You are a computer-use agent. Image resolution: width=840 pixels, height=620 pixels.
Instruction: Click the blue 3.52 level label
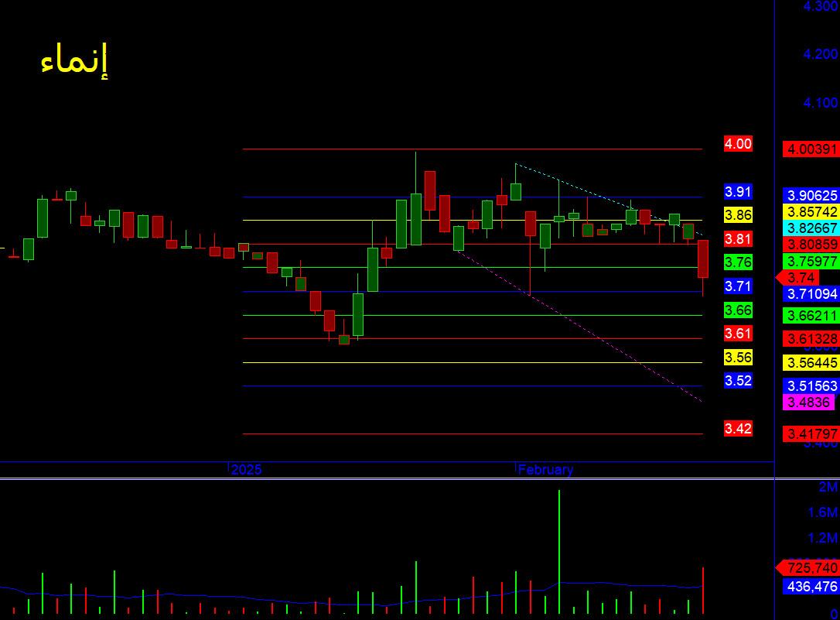tap(738, 381)
